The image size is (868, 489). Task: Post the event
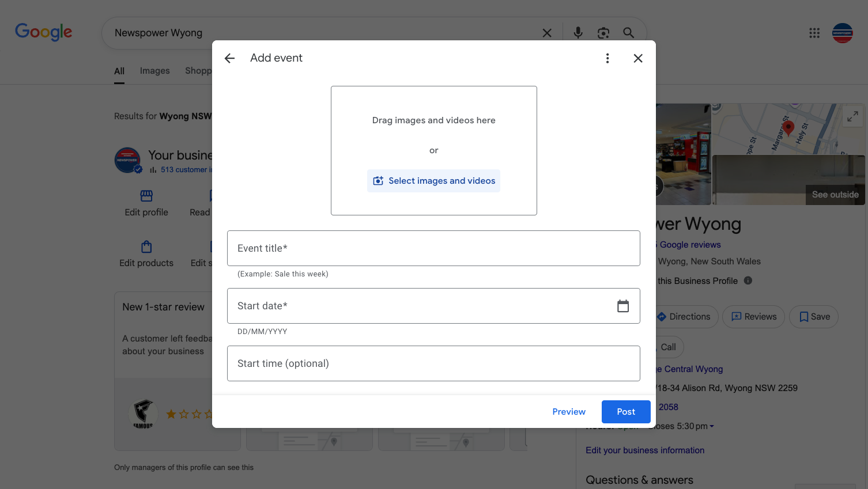pyautogui.click(x=626, y=412)
